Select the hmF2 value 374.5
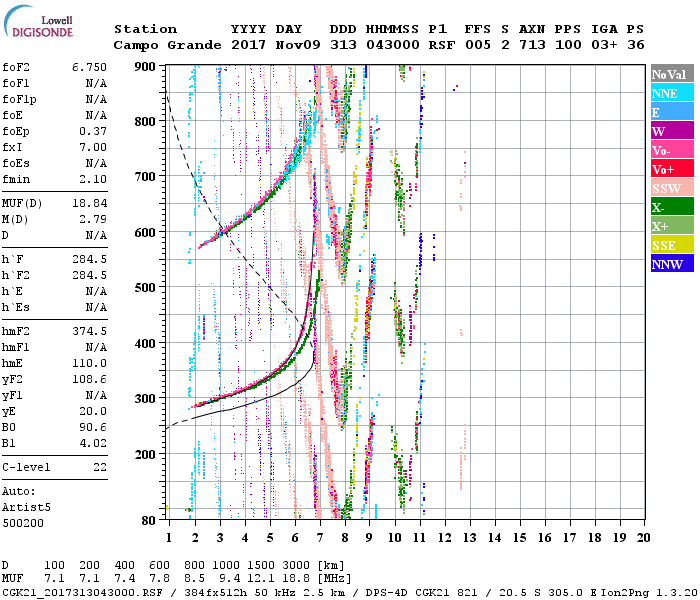Viewport: 700px width, 600px height. point(89,331)
